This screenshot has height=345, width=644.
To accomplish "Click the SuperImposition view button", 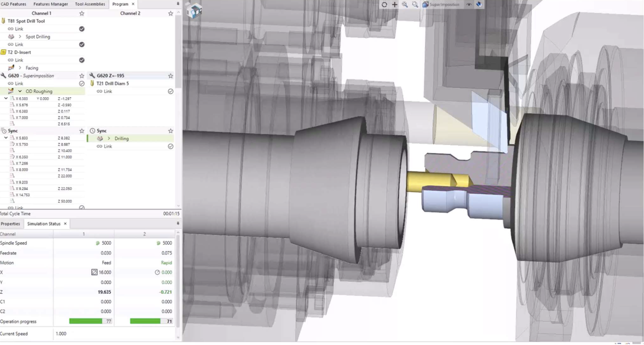I will point(441,5).
